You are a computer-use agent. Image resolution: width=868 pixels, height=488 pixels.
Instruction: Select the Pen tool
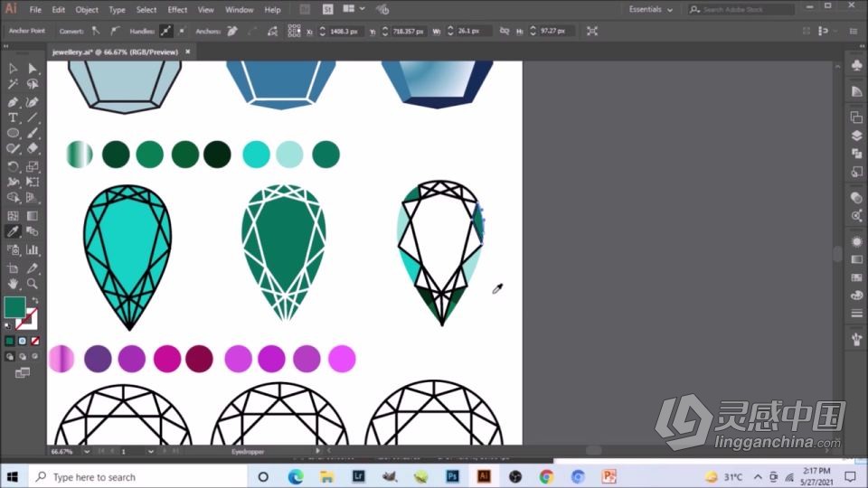(13, 102)
